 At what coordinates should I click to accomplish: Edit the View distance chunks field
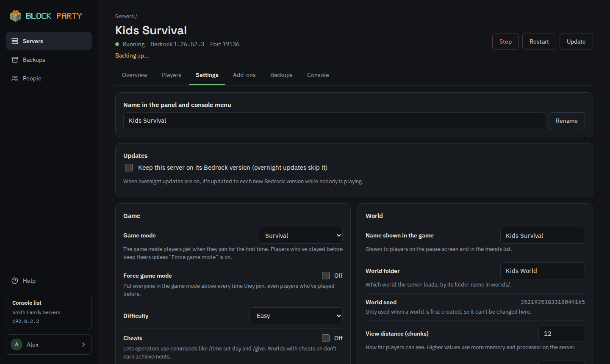tap(562, 334)
